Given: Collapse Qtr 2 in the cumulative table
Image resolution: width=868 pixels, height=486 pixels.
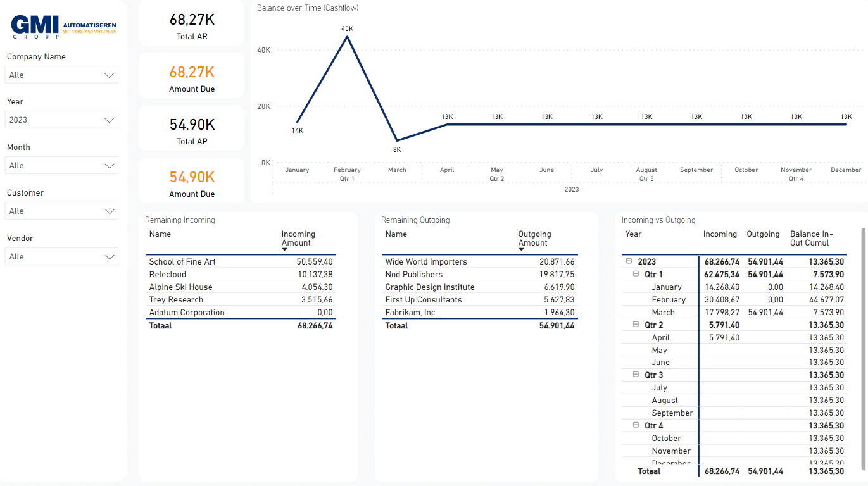Looking at the screenshot, I should tap(635, 325).
